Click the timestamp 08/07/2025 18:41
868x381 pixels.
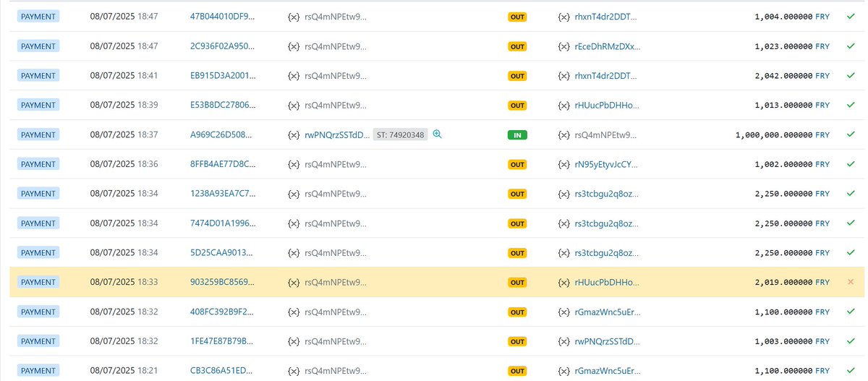(x=124, y=76)
